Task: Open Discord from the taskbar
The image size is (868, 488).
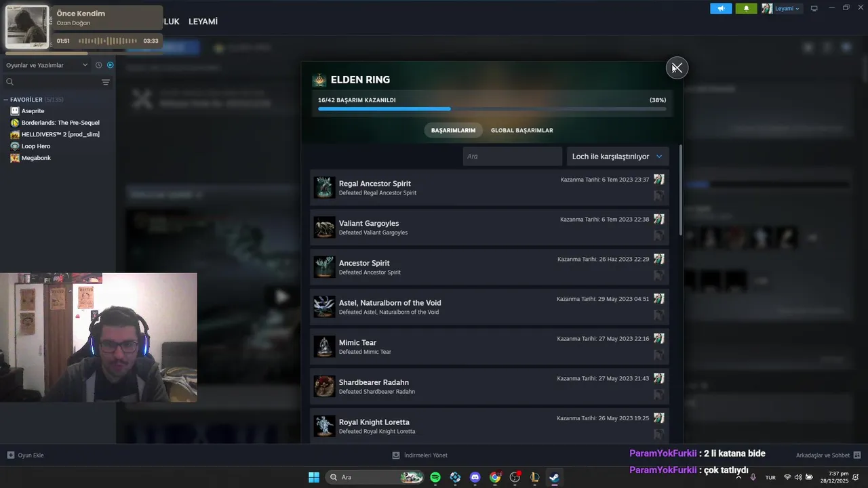Action: coord(475,477)
